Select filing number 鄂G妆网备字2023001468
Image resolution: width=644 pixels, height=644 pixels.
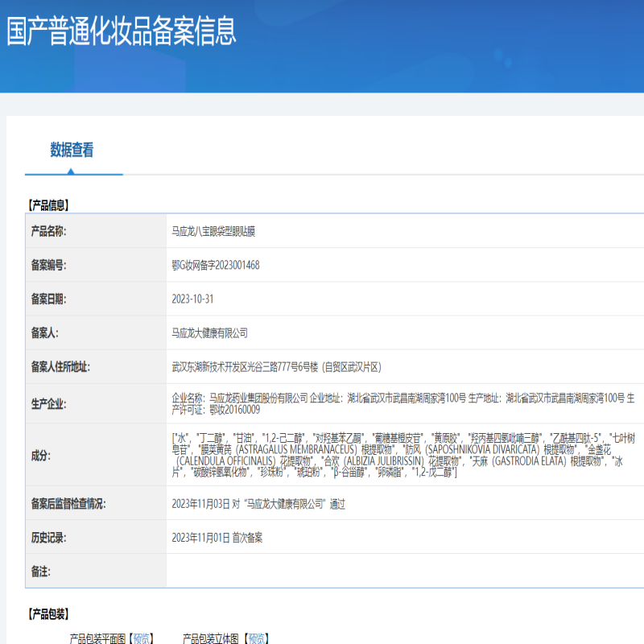(216, 266)
